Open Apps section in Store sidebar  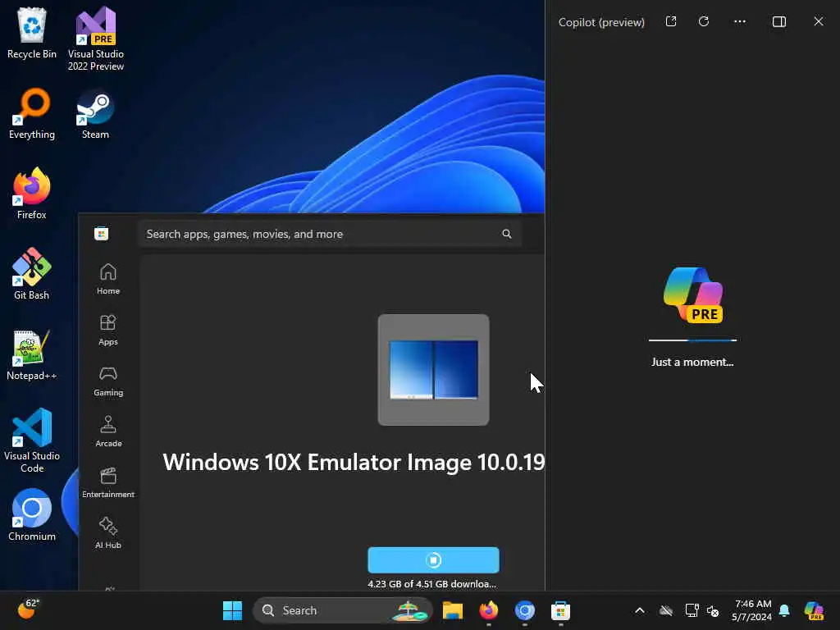click(x=108, y=330)
